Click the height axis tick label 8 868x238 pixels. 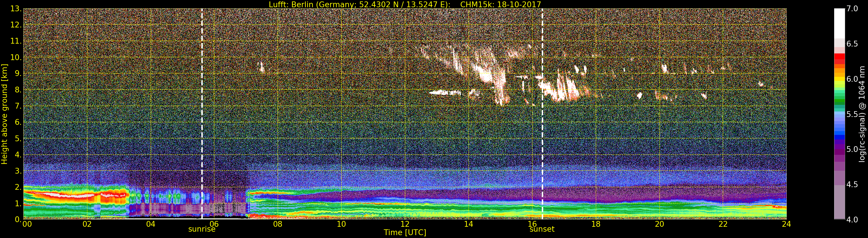point(18,90)
